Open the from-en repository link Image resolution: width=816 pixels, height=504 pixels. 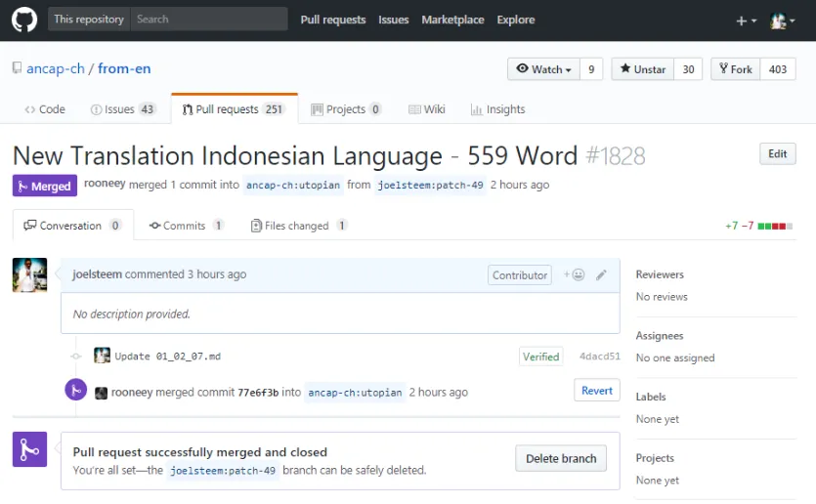tap(124, 68)
